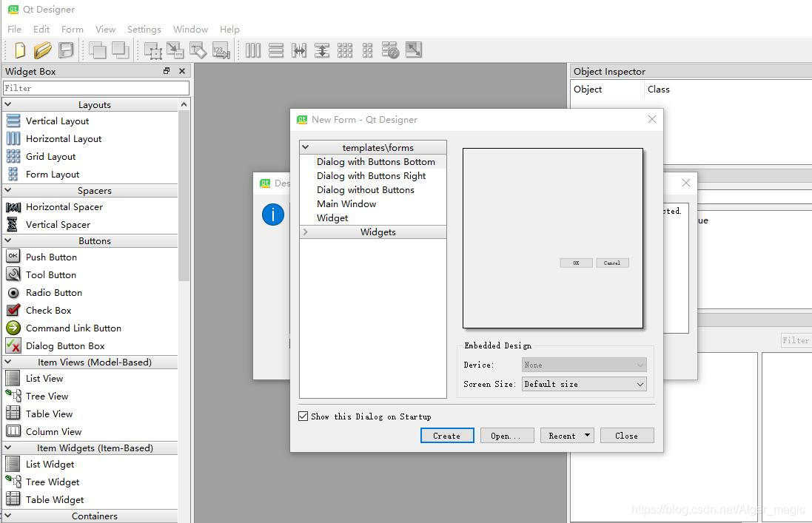Toggle Show this Dialog on Startup checkbox
Image resolution: width=812 pixels, height=523 pixels.
(303, 416)
